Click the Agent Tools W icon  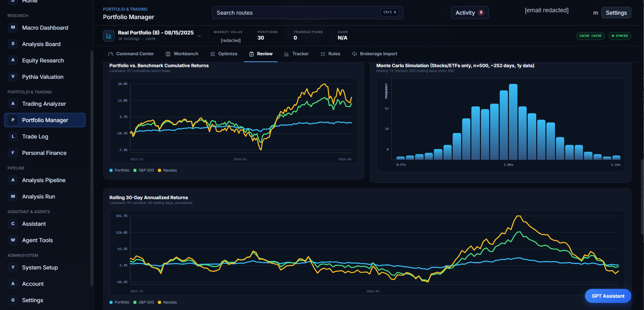coord(13,240)
